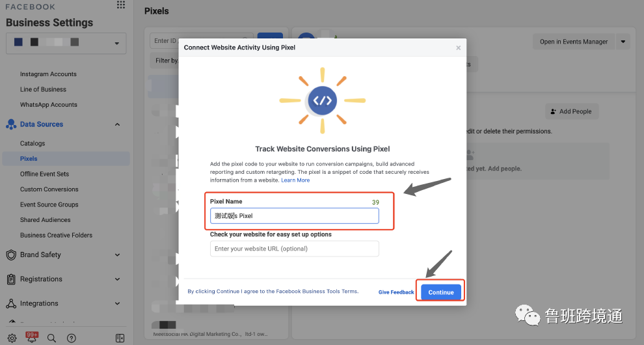The image size is (644, 345).
Task: Open the apps grid icon beside Facebook
Action: (121, 5)
